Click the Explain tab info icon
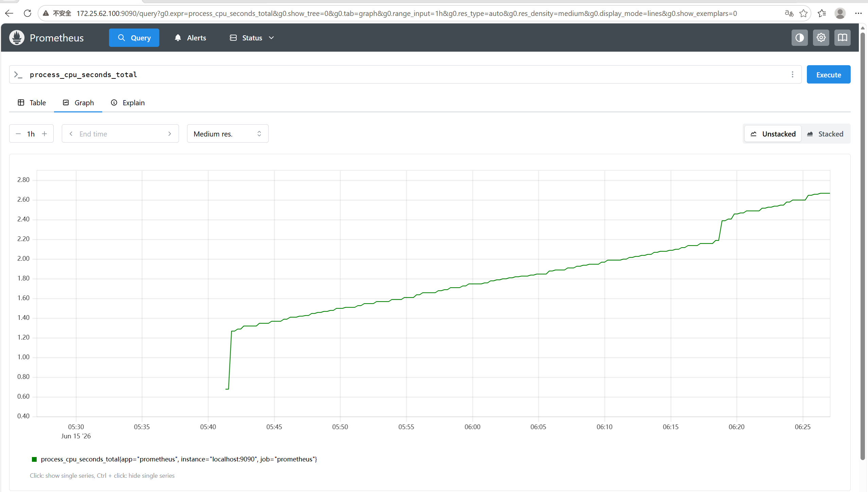Viewport: 868px width, 492px height. 114,103
